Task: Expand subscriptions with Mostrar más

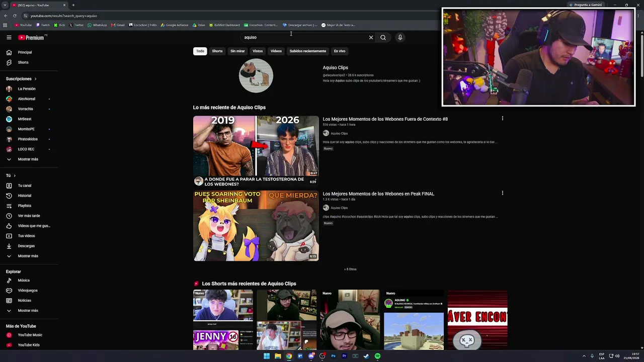Action: coord(28,159)
